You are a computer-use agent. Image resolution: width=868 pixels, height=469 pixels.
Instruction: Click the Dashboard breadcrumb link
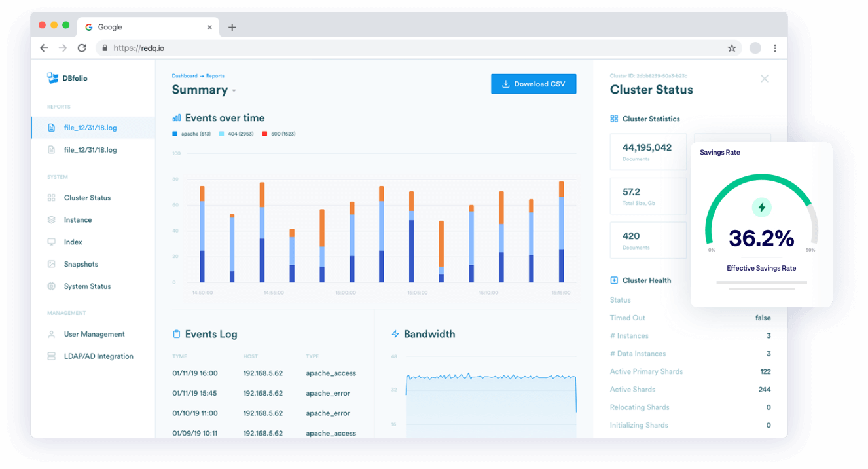(x=184, y=76)
